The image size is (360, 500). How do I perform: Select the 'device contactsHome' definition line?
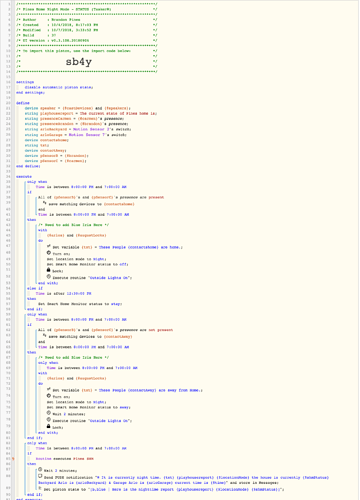[47, 140]
